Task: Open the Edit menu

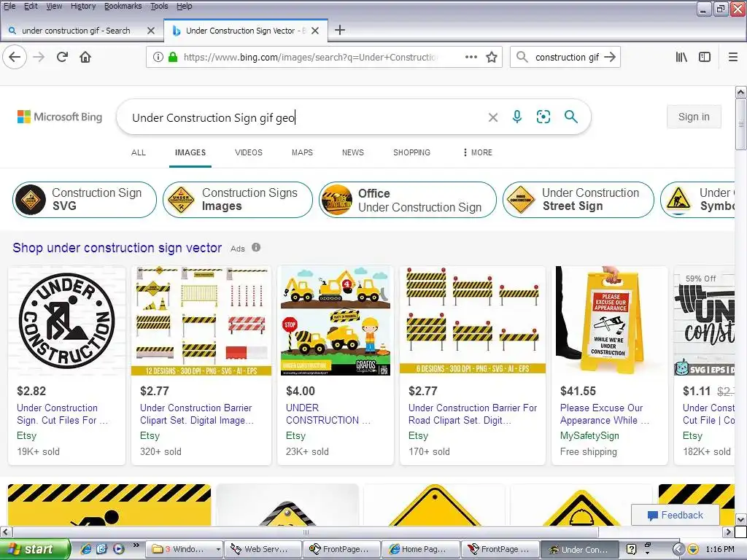Action: click(31, 6)
